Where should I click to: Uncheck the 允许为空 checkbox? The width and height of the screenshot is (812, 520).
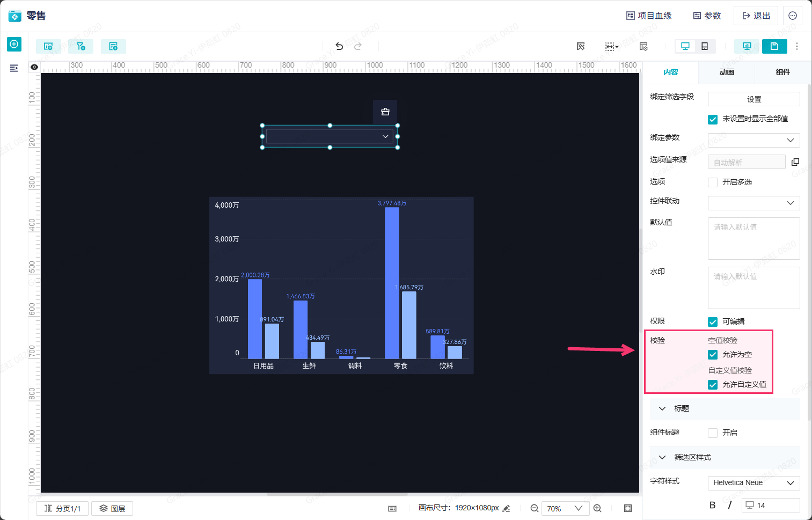pyautogui.click(x=713, y=355)
